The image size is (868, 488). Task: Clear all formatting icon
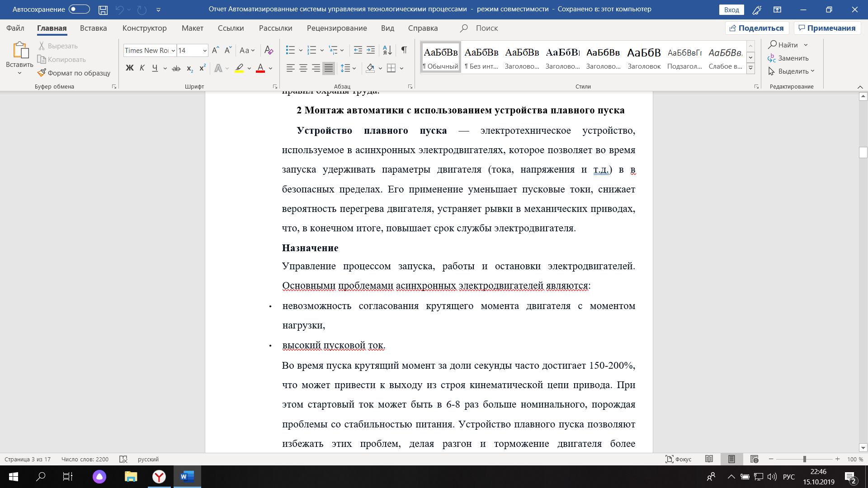pyautogui.click(x=269, y=50)
